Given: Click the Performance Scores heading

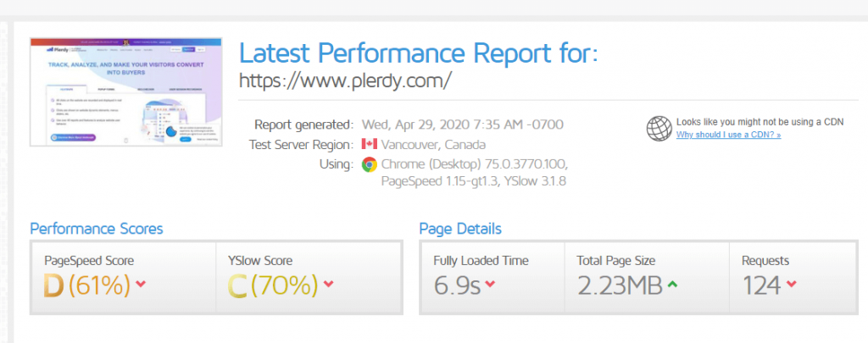Looking at the screenshot, I should (97, 229).
